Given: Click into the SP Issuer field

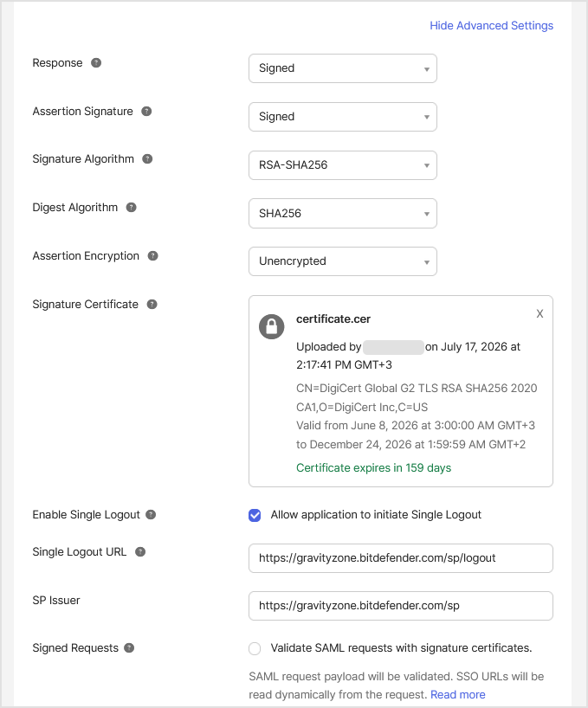Looking at the screenshot, I should click(401, 606).
